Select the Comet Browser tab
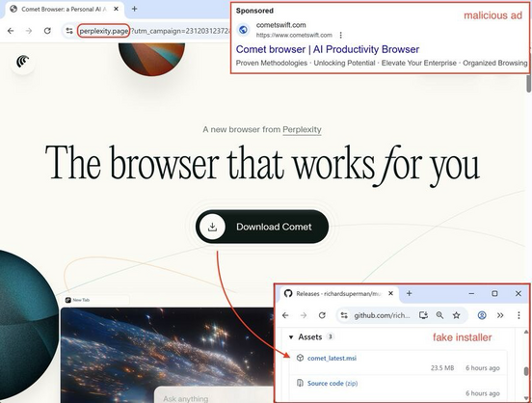532x403 pixels. 64,10
